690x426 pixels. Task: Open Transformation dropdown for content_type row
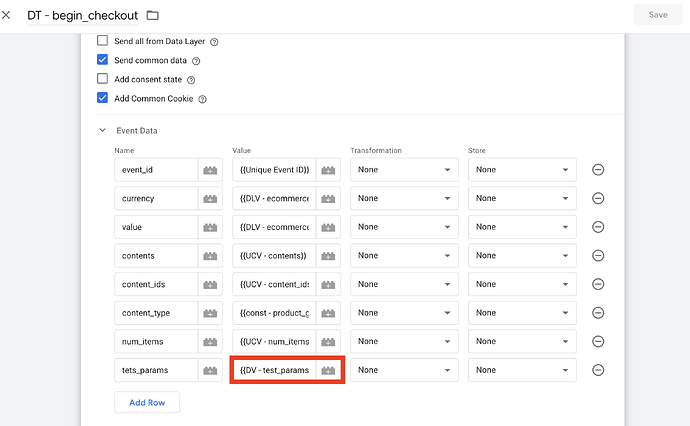404,313
